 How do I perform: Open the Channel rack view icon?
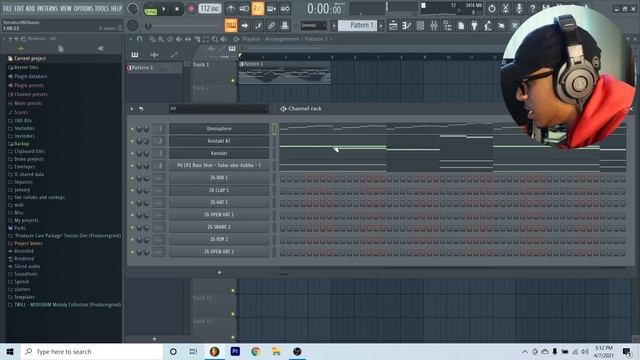420,26
